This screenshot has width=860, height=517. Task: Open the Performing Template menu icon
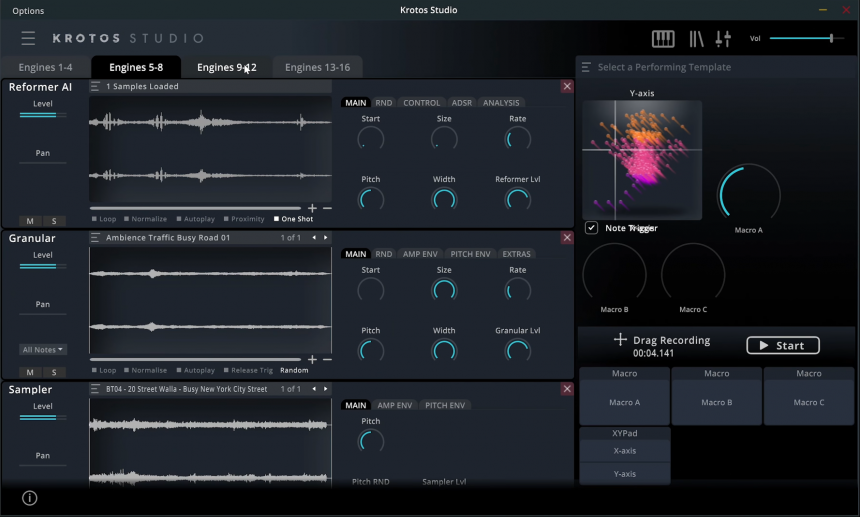[586, 67]
